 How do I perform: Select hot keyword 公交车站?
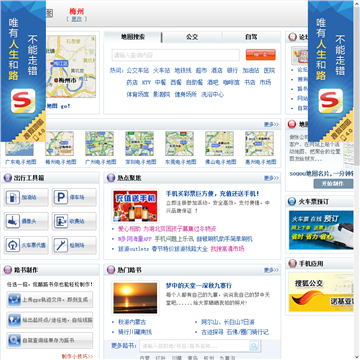(138, 70)
